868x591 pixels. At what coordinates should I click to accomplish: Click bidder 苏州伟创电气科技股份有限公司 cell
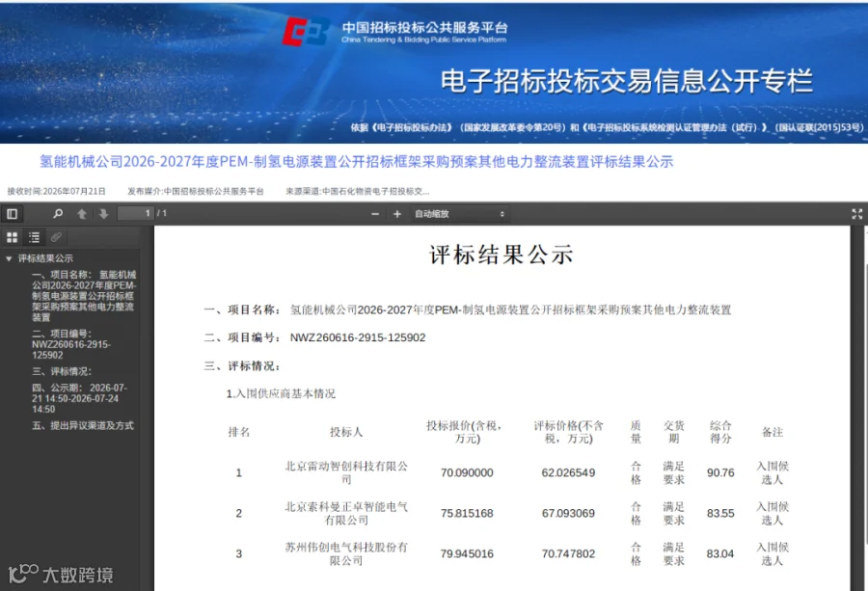click(x=346, y=553)
